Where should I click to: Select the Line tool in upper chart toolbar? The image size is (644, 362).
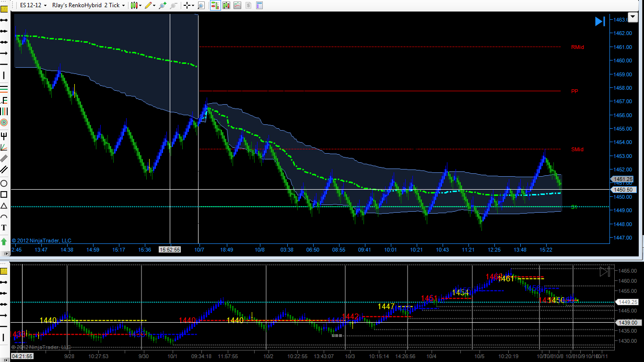[4, 20]
